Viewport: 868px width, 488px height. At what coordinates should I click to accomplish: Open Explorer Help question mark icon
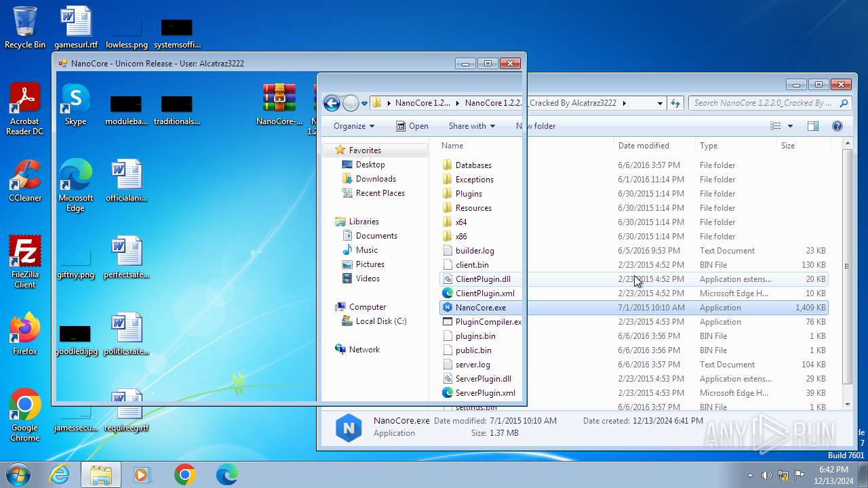[x=837, y=126]
